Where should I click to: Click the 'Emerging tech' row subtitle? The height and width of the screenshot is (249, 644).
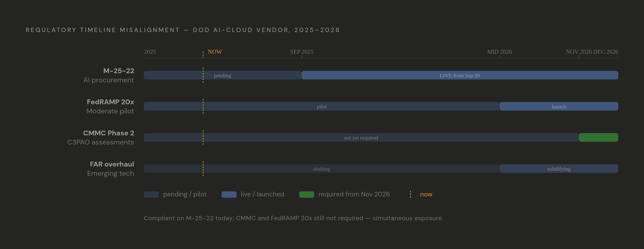(111, 173)
